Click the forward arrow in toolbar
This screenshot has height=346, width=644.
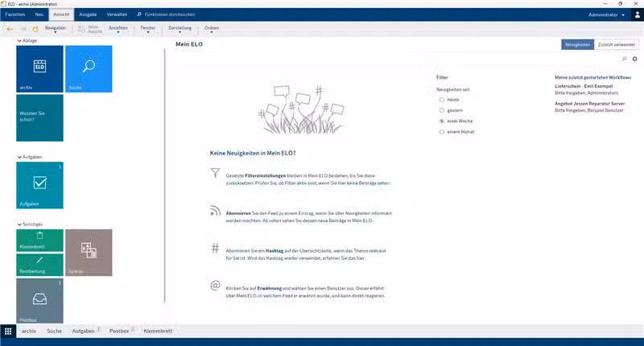pyautogui.click(x=23, y=29)
